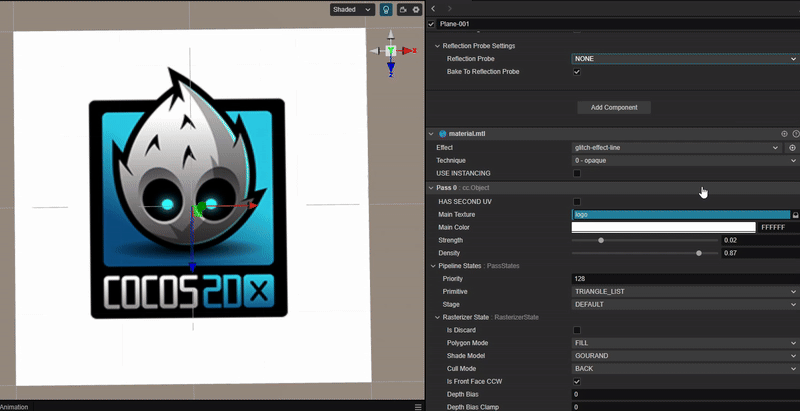Open the Primitive TRIANGLE_LIST dropdown
The image size is (800, 411).
[x=685, y=292]
